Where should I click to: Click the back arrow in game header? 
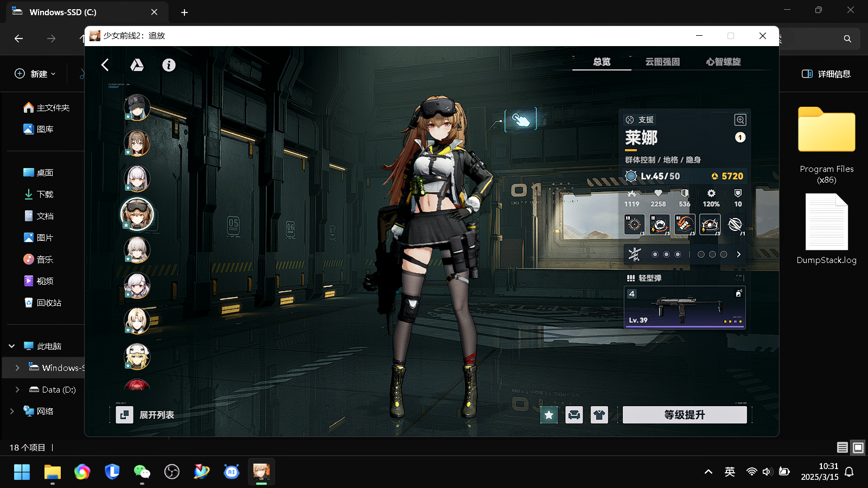(105, 65)
